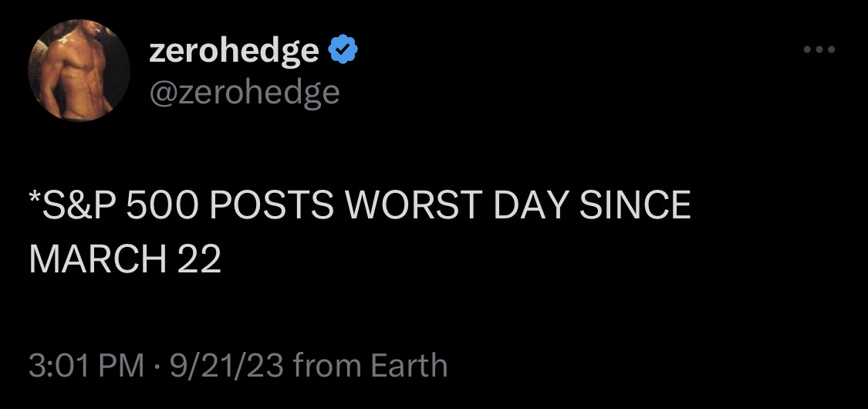This screenshot has width=868, height=409.
Task: Click the dot separator between time and date
Action: pyautogui.click(x=157, y=366)
